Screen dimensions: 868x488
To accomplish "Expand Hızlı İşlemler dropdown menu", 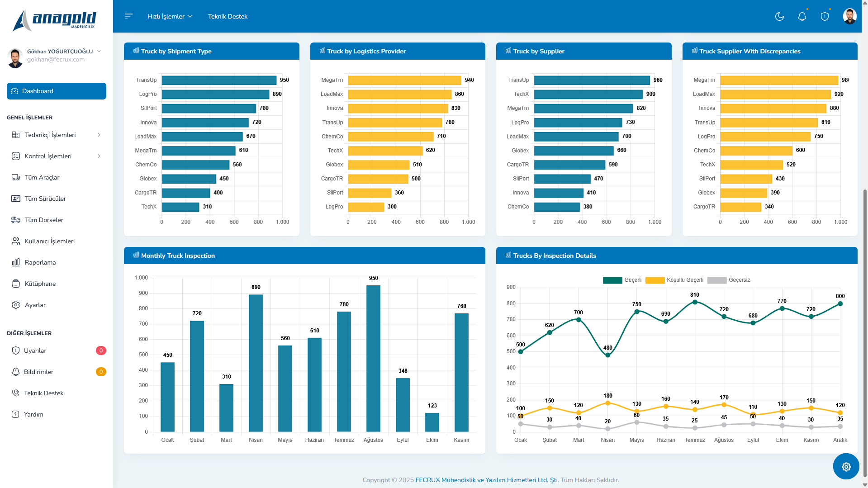I will tap(170, 16).
